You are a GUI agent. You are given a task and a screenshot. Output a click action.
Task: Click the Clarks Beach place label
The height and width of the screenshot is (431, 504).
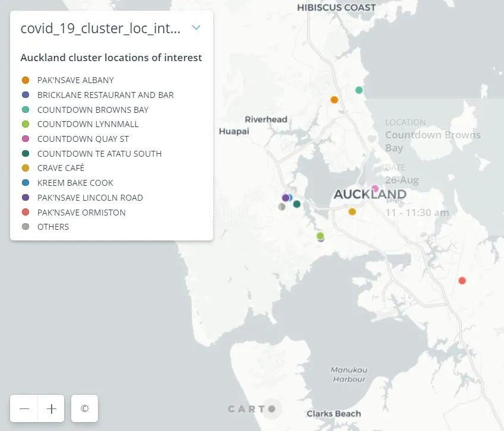click(334, 413)
